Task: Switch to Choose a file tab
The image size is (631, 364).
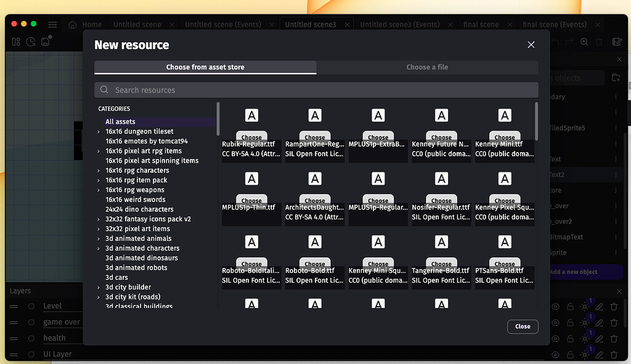Action: coord(427,67)
